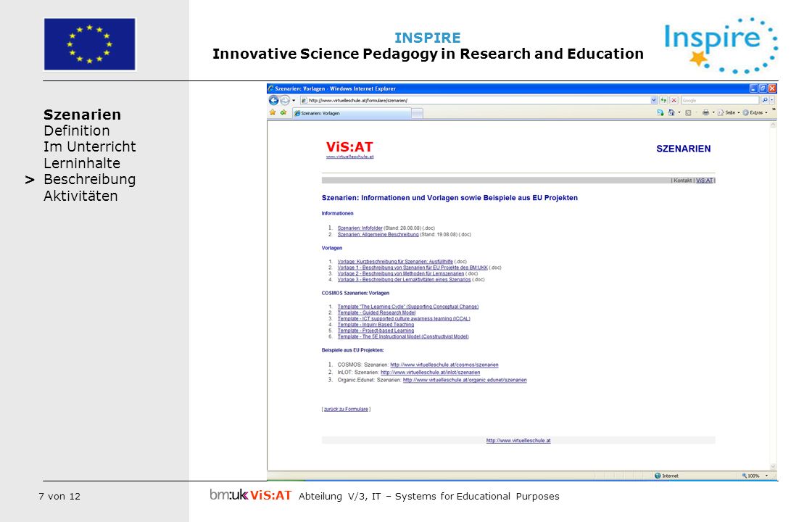Screen dimensions: 812x522
Task: Click the Add to Favorites star-plus icon
Action: [x=283, y=112]
